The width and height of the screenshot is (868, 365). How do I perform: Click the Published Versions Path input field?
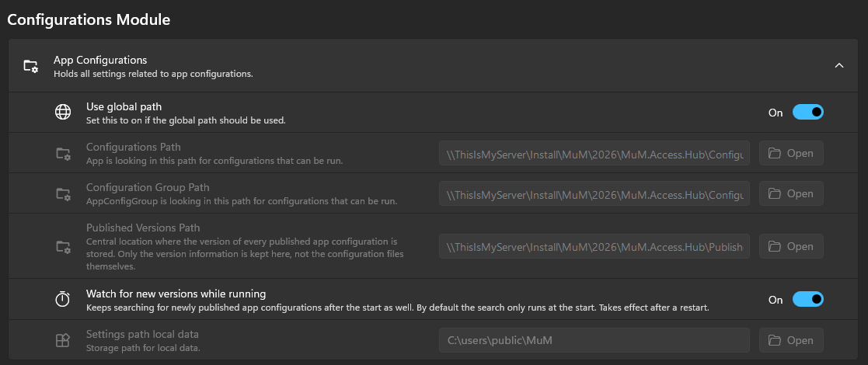coord(594,246)
